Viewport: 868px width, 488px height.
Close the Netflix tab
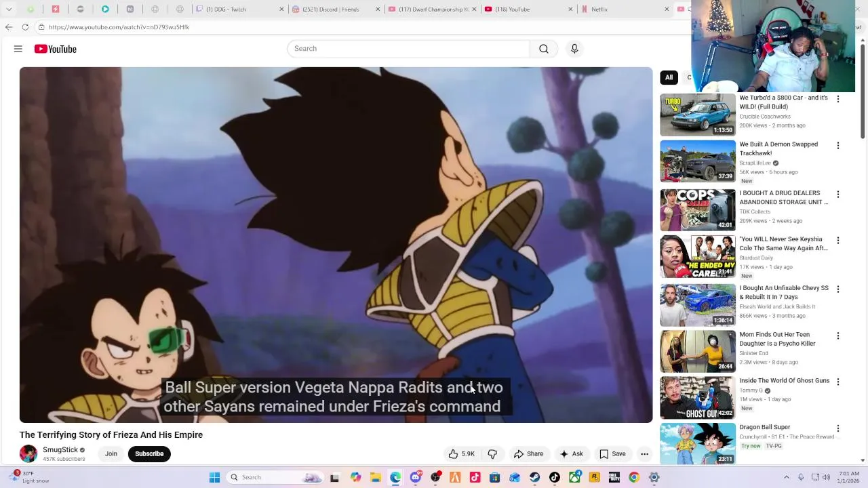pyautogui.click(x=667, y=9)
